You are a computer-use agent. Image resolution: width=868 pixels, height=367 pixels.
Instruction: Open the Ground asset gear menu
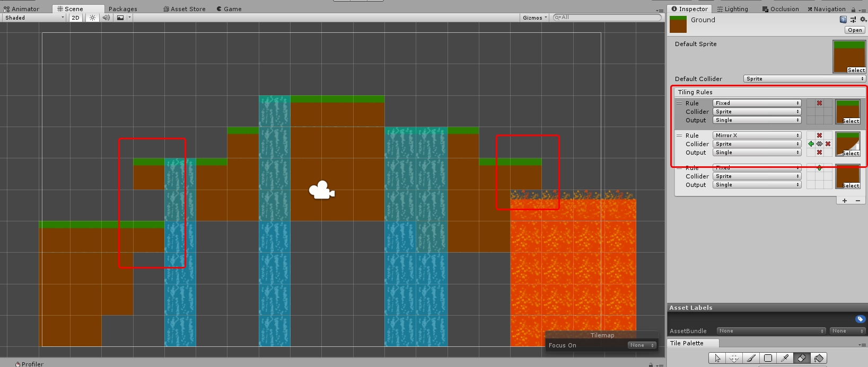863,20
